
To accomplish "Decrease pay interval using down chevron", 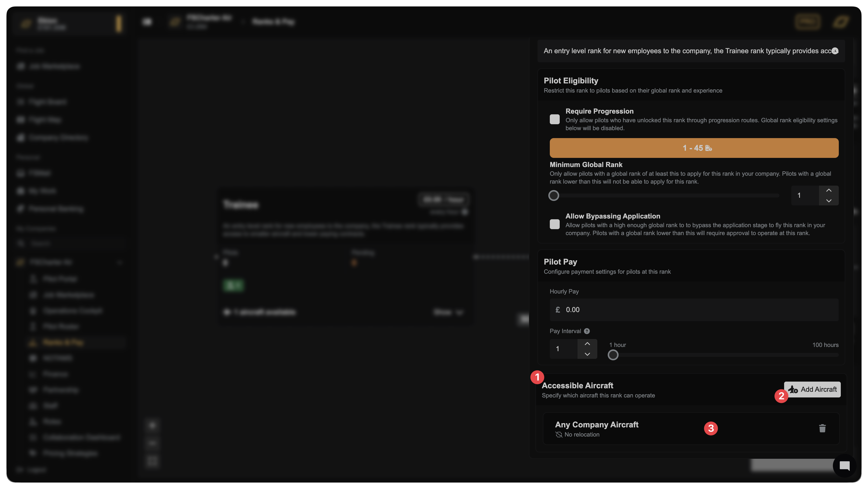I will point(587,354).
